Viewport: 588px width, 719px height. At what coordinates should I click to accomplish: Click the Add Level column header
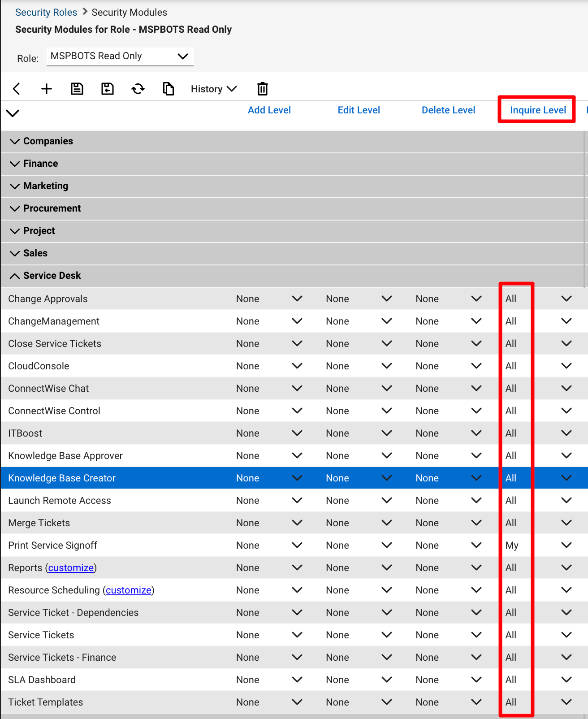point(269,110)
